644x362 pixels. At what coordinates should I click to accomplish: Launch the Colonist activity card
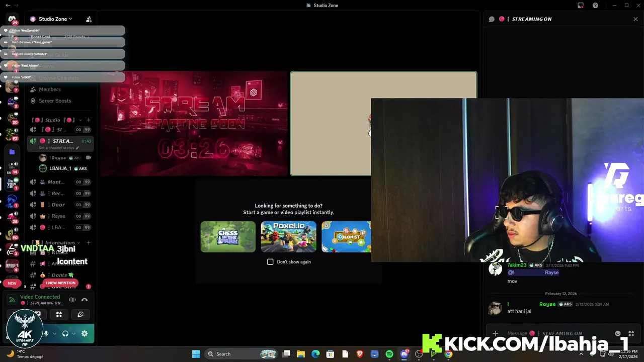[346, 237]
